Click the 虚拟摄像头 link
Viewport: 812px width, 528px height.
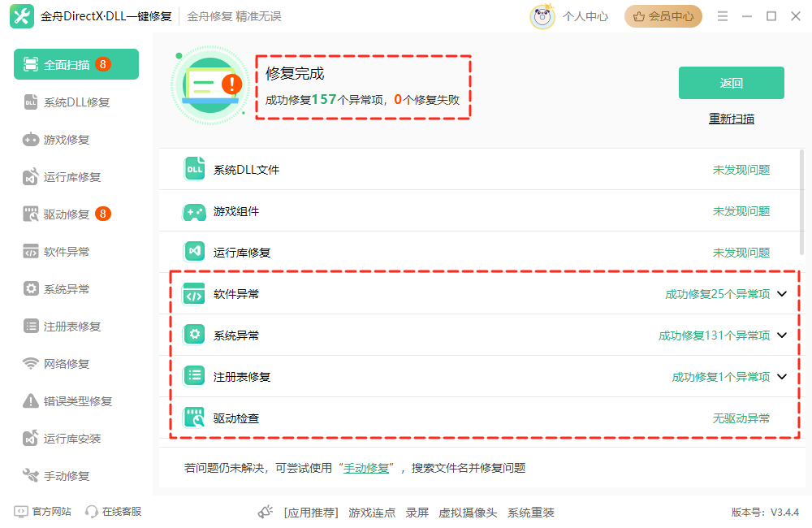468,513
